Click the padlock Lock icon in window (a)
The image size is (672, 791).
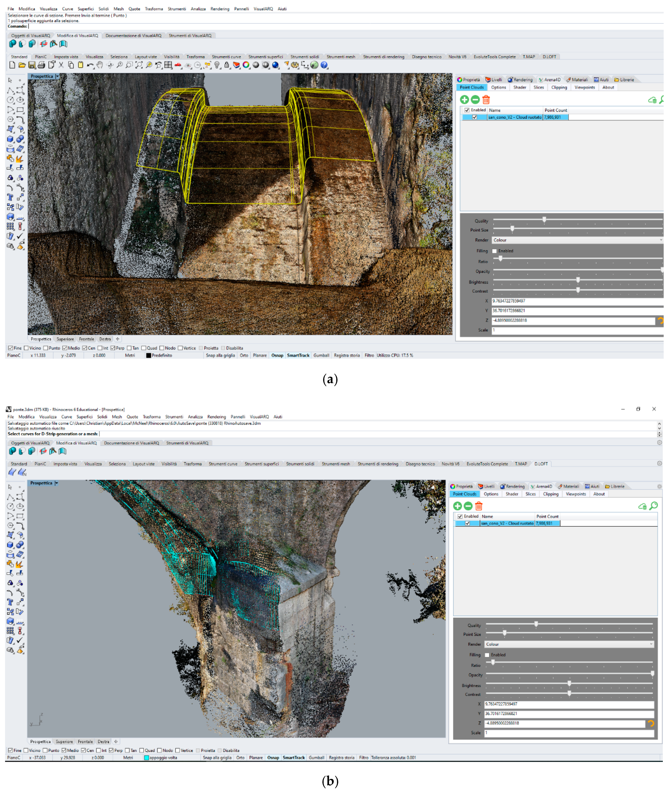click(x=227, y=65)
